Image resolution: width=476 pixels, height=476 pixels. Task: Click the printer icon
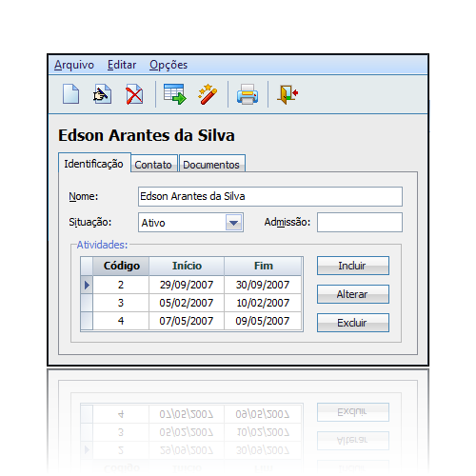point(248,94)
